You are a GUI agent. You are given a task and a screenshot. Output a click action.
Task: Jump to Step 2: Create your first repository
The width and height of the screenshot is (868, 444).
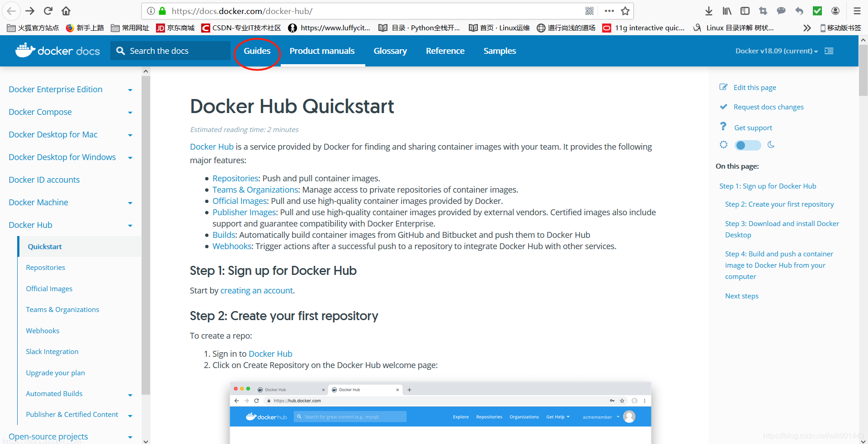click(779, 204)
